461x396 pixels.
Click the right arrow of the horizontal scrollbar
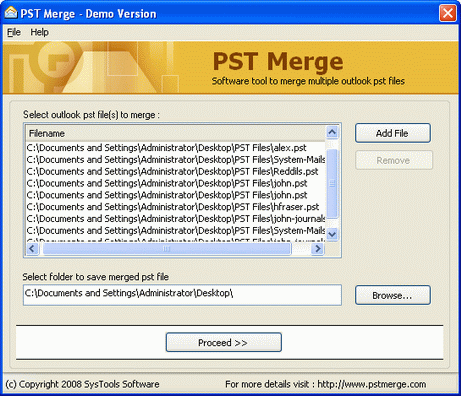pyautogui.click(x=318, y=248)
